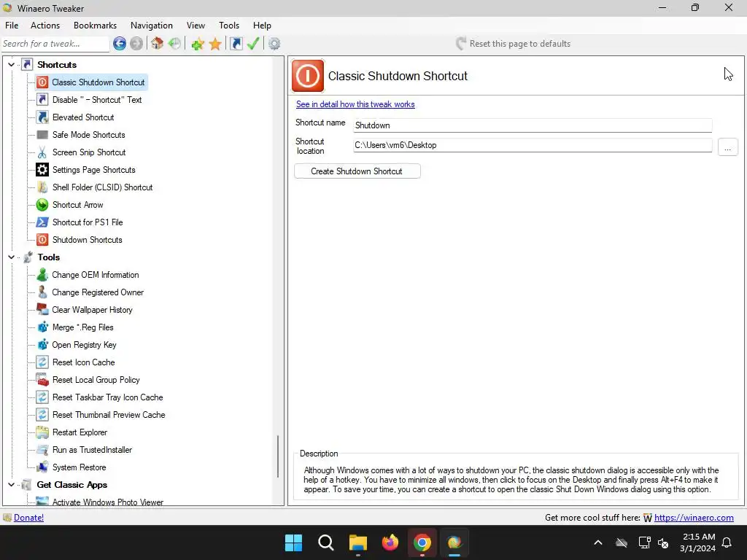Screen dimensions: 747x560
Task: Click the globe refresh toolbar icon
Action: click(175, 44)
